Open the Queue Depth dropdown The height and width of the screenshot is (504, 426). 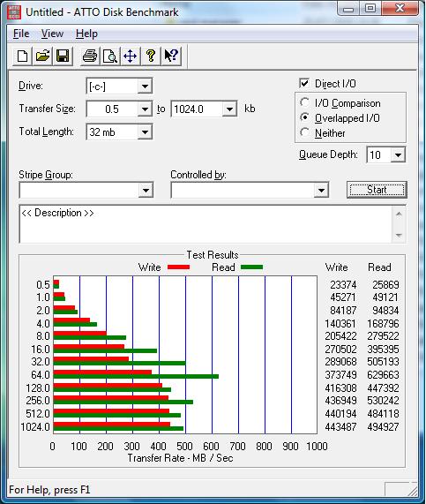coord(398,155)
